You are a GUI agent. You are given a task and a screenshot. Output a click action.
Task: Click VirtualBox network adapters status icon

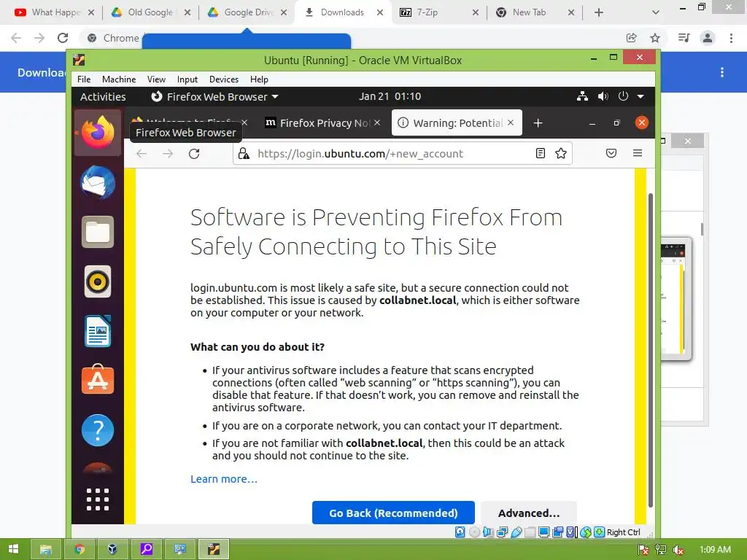[502, 532]
